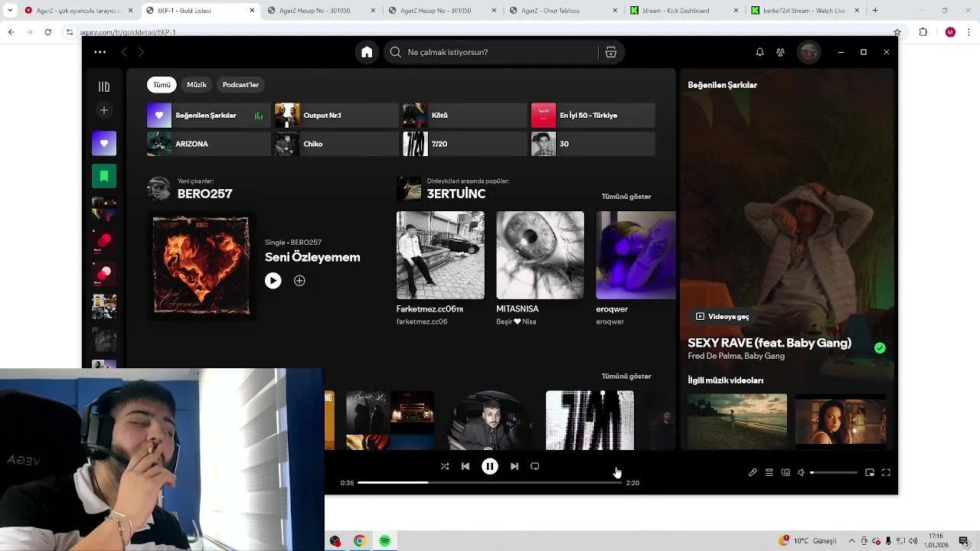Viewport: 980px width, 551px height.
Task: Skip to previous track
Action: 465,466
